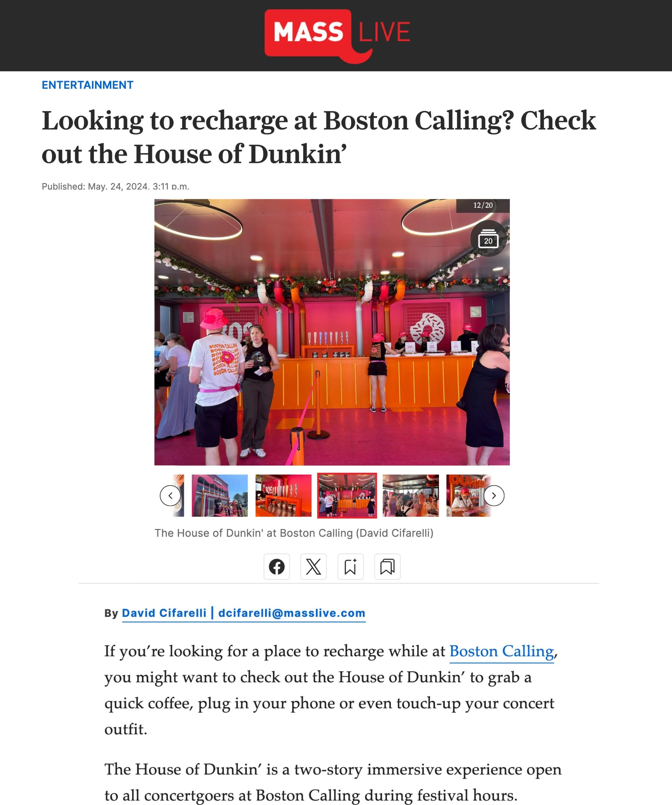Viewport: 672px width, 805px height.
Task: Click the MassLive logo
Action: coord(337,36)
